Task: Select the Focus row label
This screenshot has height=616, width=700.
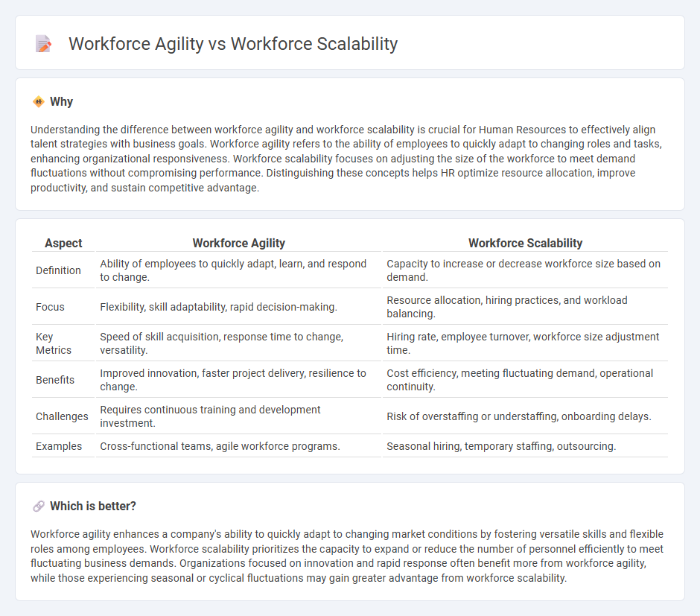Action: pos(50,307)
